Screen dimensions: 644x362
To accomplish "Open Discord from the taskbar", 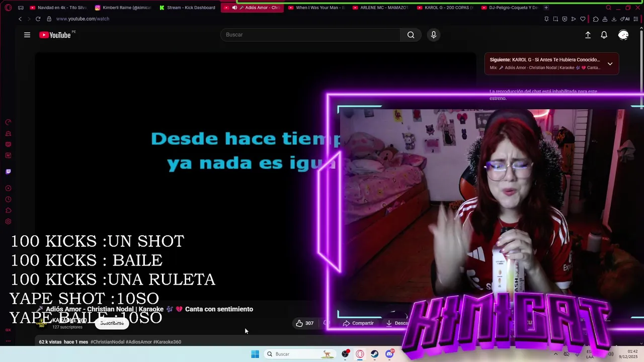I will pos(389,354).
